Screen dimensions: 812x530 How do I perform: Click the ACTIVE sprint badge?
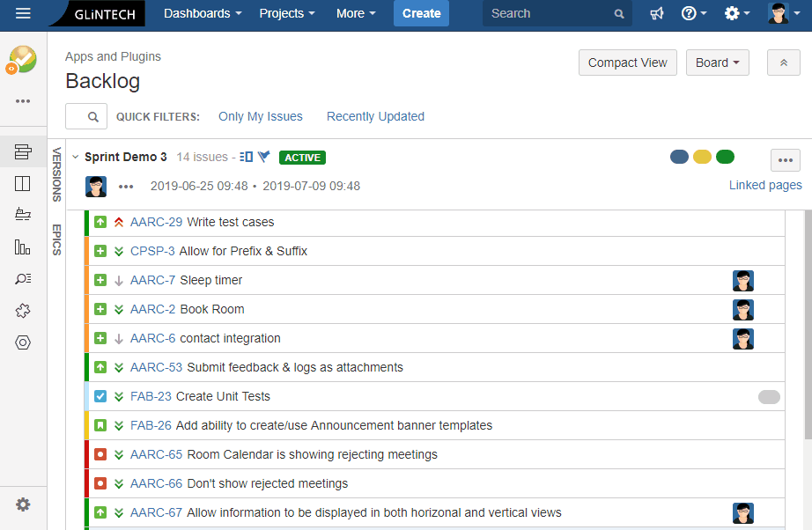tap(302, 158)
